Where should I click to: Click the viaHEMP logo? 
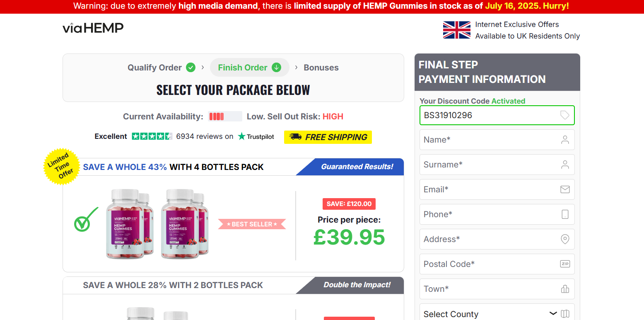[93, 28]
